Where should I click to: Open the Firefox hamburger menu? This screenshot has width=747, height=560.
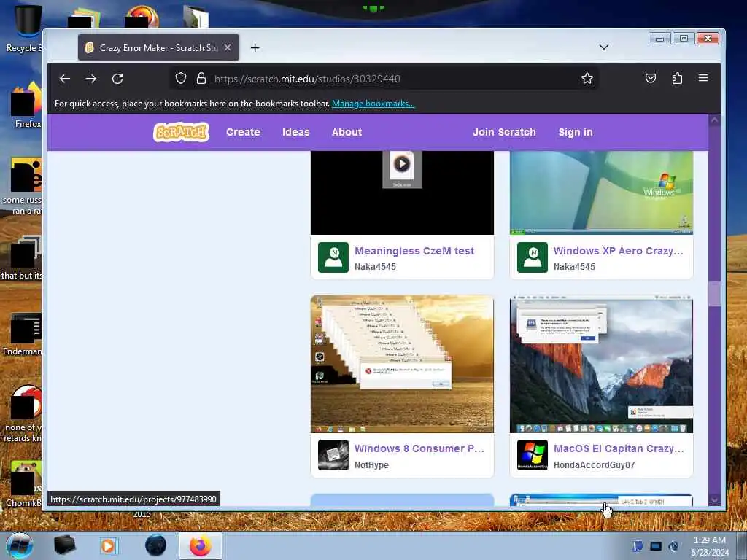[703, 78]
